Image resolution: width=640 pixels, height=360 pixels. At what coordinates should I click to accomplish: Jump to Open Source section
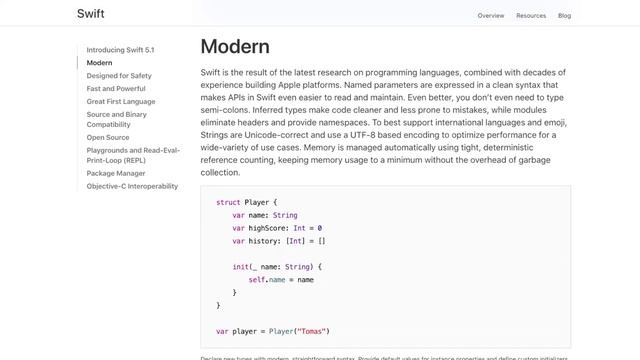tap(108, 138)
